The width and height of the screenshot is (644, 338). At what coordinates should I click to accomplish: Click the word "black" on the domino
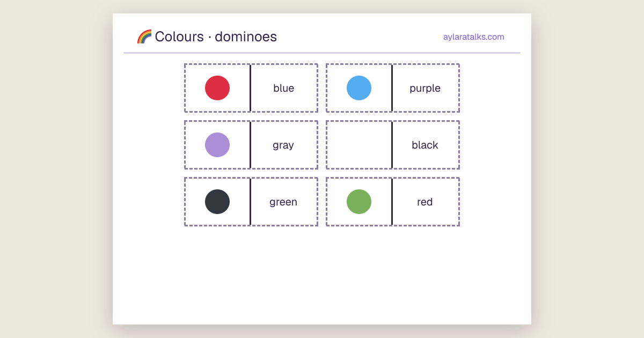425,145
